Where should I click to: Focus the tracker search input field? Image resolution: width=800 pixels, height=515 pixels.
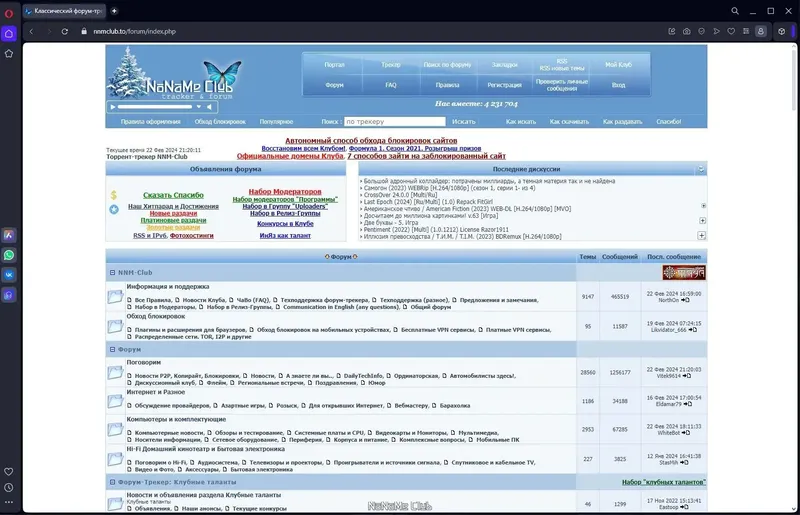click(x=395, y=121)
